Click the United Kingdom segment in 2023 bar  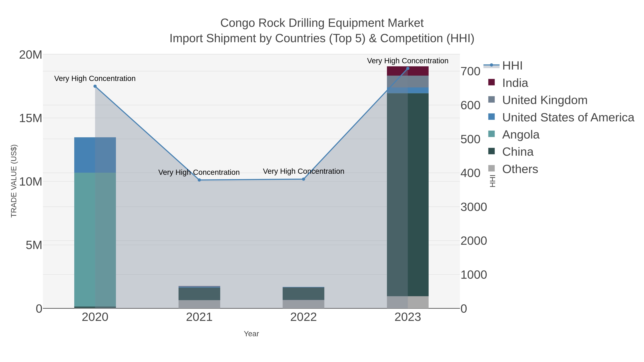tap(408, 82)
